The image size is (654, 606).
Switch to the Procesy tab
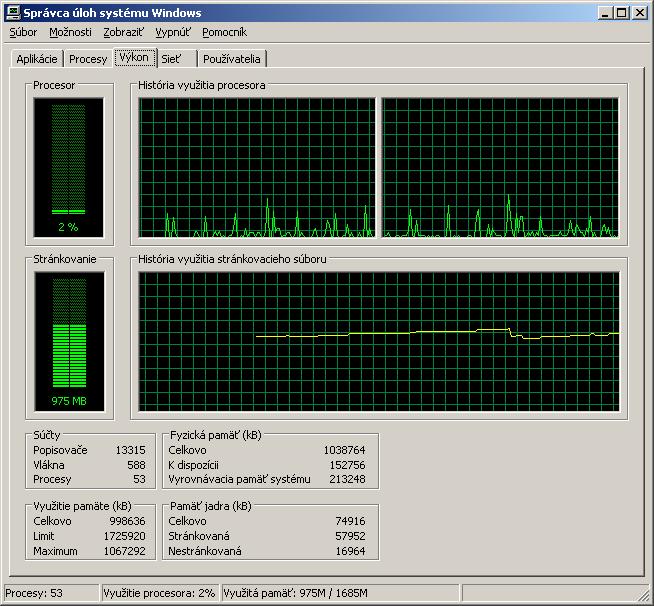point(88,59)
